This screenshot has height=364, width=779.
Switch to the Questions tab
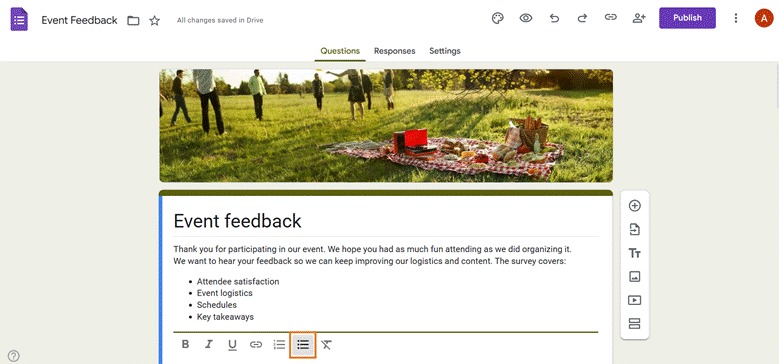click(340, 51)
